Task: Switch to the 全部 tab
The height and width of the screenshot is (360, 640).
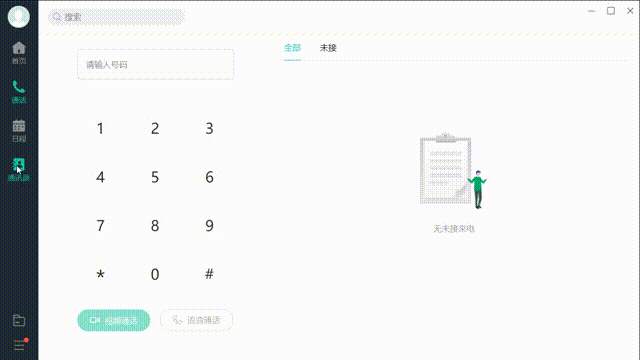Action: click(292, 48)
